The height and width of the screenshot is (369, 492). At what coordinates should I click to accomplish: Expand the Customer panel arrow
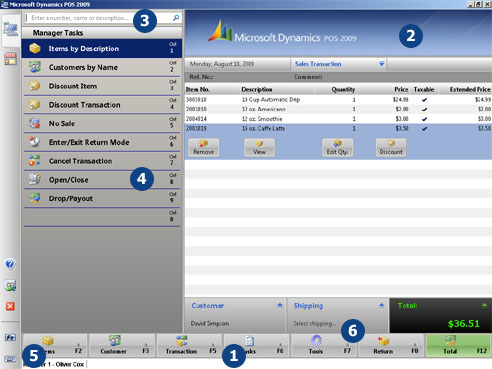pos(280,305)
